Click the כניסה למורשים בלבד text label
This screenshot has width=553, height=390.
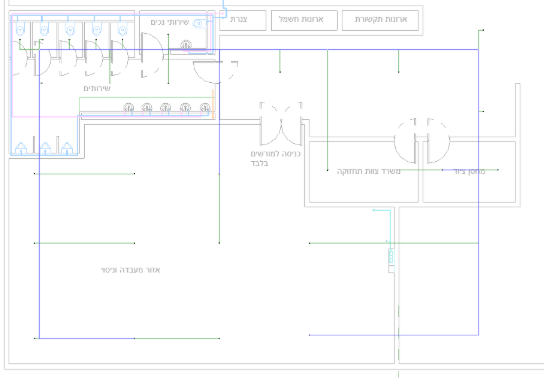click(x=275, y=158)
